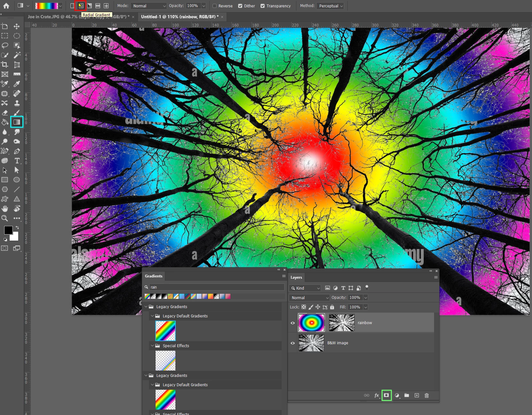Create a new layer group folder
Viewport: 532px width, 415px height.
pos(407,395)
